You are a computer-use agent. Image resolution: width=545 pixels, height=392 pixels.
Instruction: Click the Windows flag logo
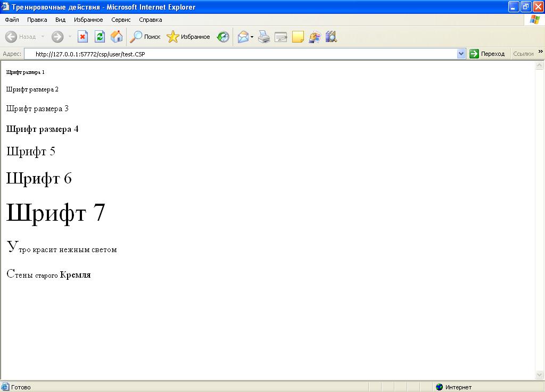[534, 20]
